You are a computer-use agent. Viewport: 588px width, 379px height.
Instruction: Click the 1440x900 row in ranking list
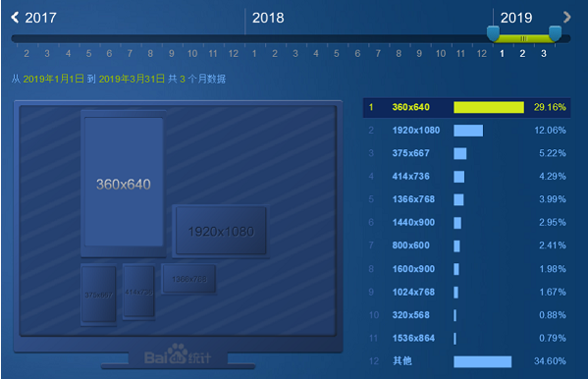[x=467, y=223]
